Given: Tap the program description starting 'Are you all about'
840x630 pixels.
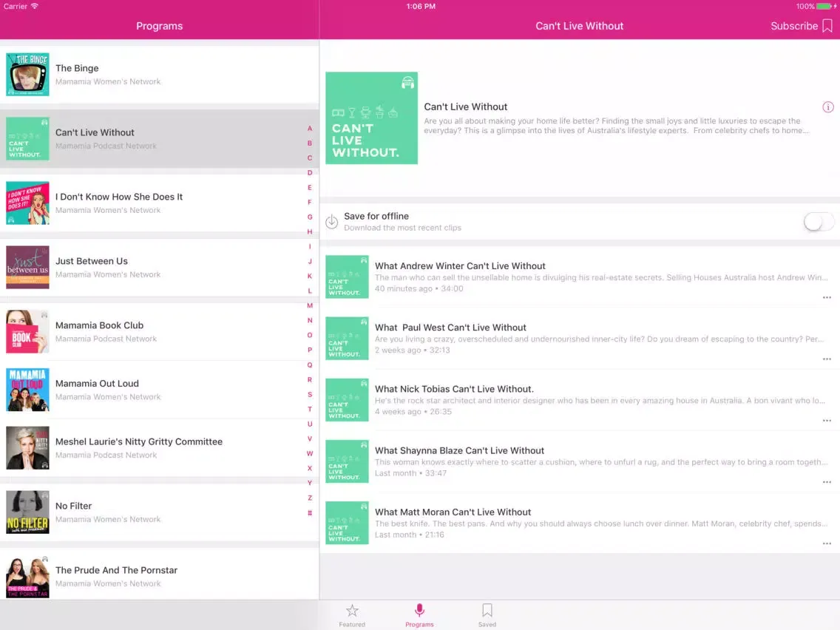Looking at the screenshot, I should click(617, 126).
